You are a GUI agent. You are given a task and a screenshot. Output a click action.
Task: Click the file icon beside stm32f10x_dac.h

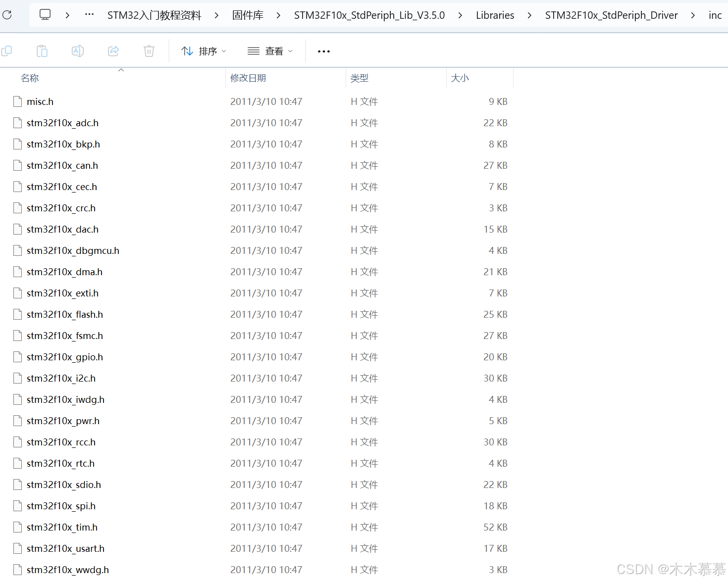point(18,229)
